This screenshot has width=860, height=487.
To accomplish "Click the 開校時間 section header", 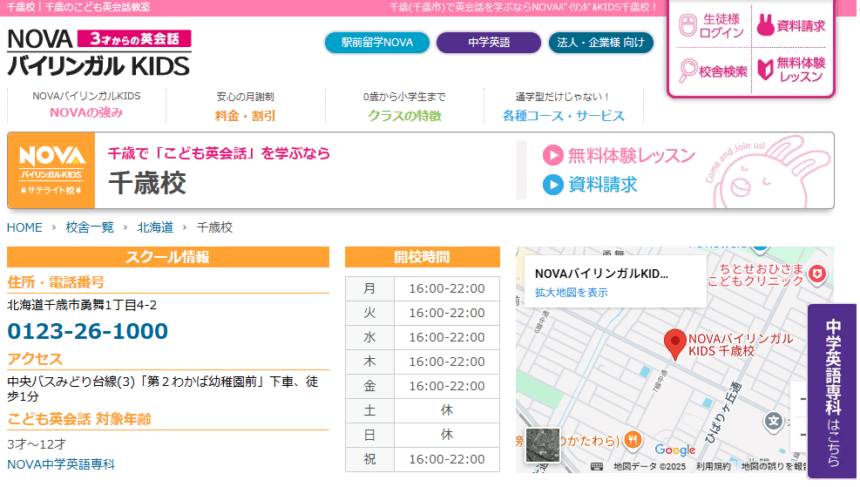I will (422, 257).
